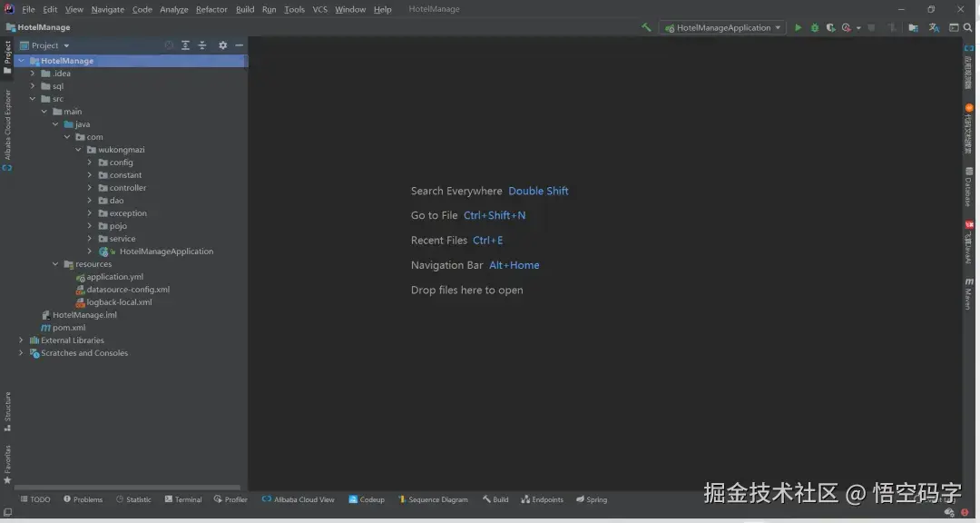The image size is (980, 523).
Task: Toggle the Project tool window side tab
Action: (7, 57)
